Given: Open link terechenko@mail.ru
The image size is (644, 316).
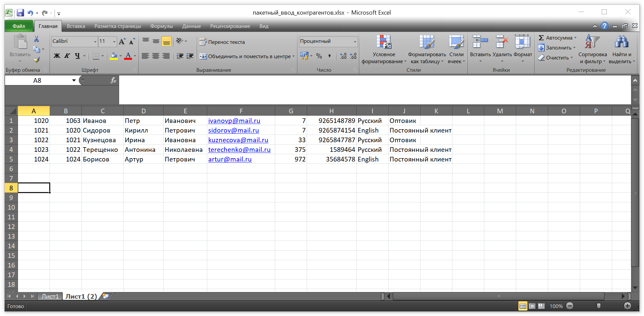Looking at the screenshot, I should point(239,150).
